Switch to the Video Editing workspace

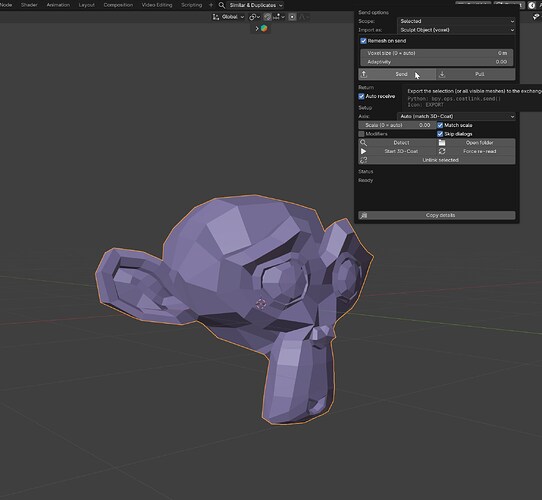point(157,5)
